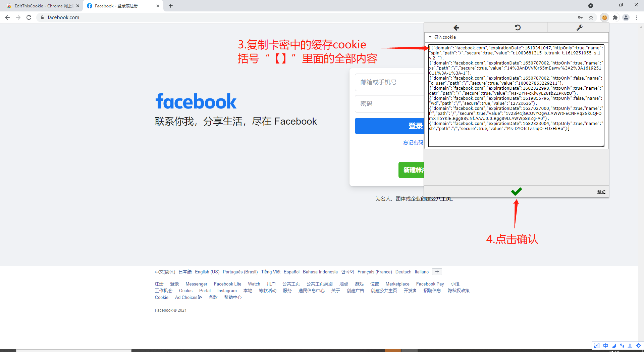Open the Facebook Pay footer link
The height and width of the screenshot is (352, 644).
[430, 284]
